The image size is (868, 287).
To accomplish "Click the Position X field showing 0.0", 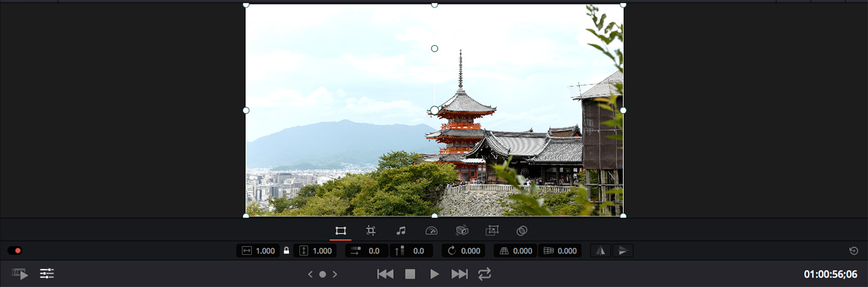I will (366, 251).
